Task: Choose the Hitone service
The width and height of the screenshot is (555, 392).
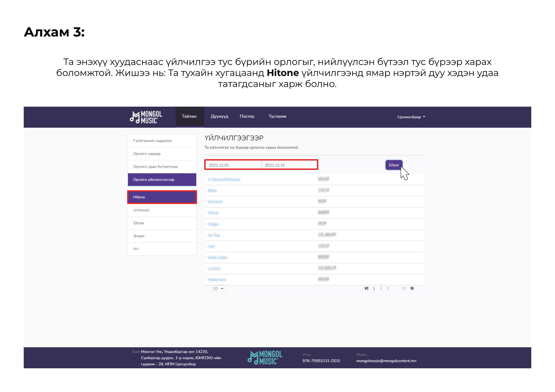Action: 162,197
